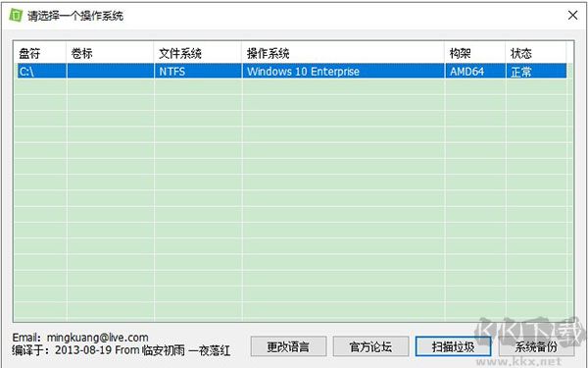This screenshot has height=368, width=588.
Task: Click the mingkuang@live.com email text
Action: click(x=97, y=338)
